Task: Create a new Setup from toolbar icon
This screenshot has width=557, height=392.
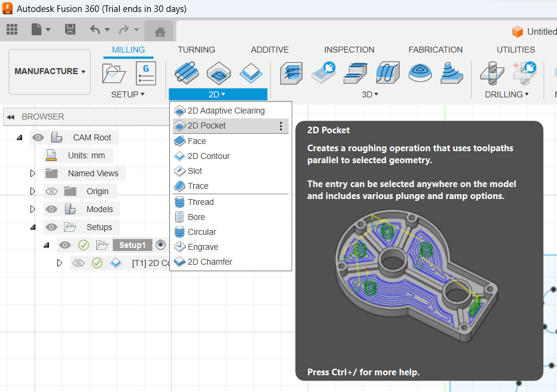Action: [x=114, y=73]
